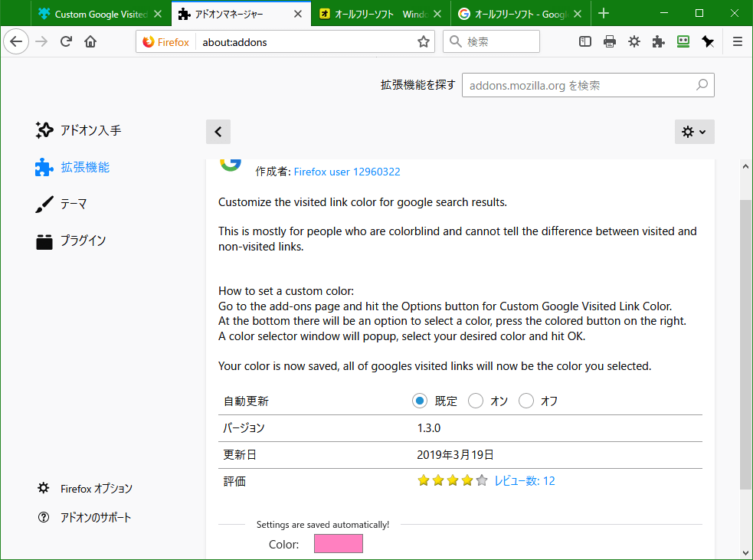The width and height of the screenshot is (753, 560).
Task: Click the printer icon in toolbar
Action: (x=610, y=42)
